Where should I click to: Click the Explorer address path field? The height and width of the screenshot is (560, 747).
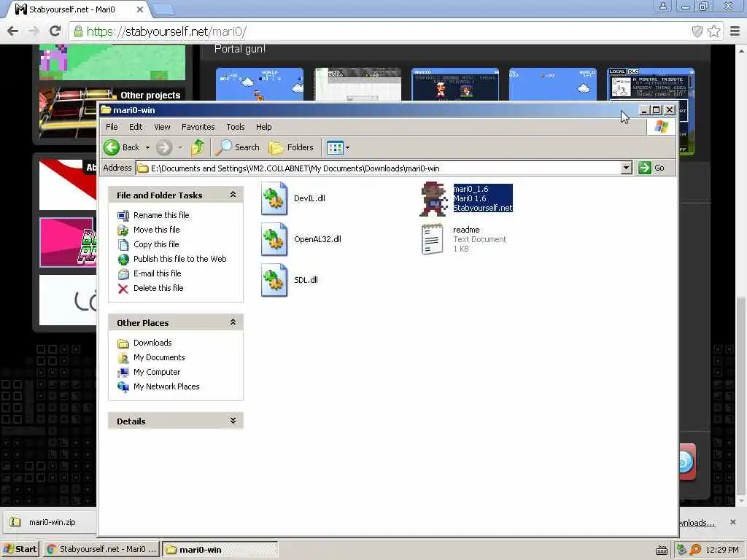pos(379,168)
